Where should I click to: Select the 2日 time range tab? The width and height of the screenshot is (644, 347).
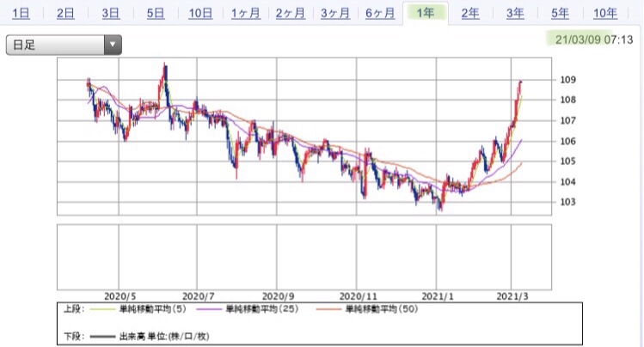65,14
